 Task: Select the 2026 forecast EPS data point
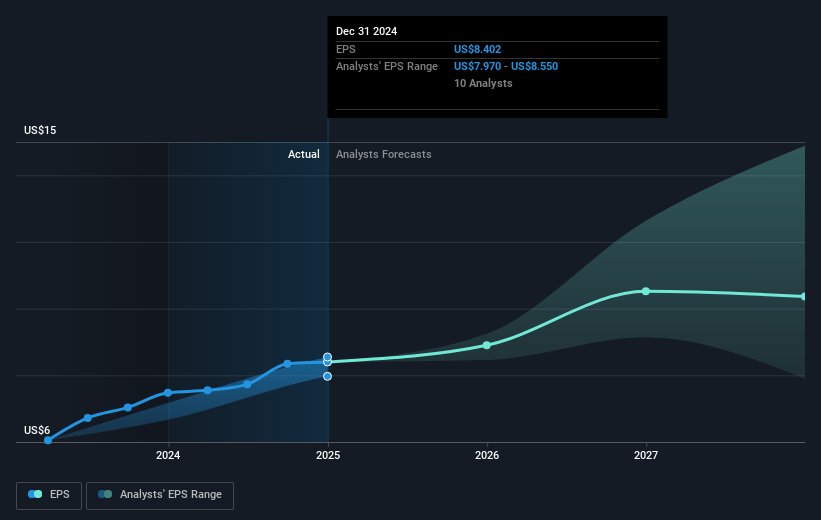click(x=486, y=345)
